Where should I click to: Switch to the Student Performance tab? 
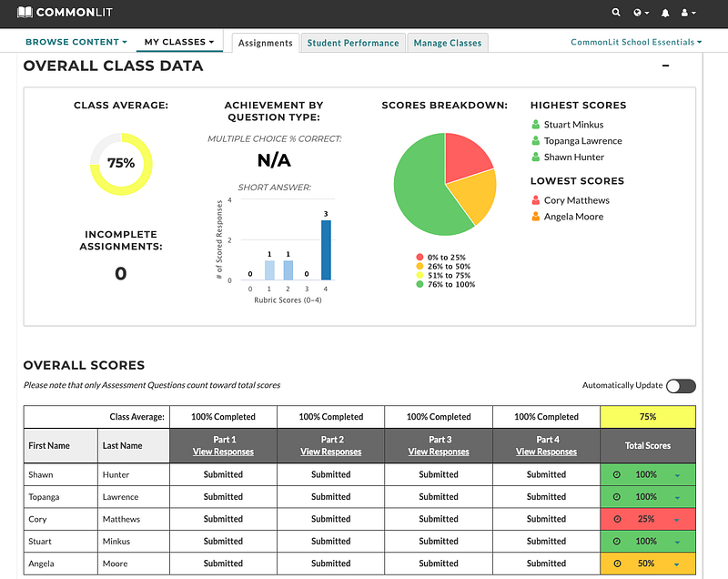(353, 43)
